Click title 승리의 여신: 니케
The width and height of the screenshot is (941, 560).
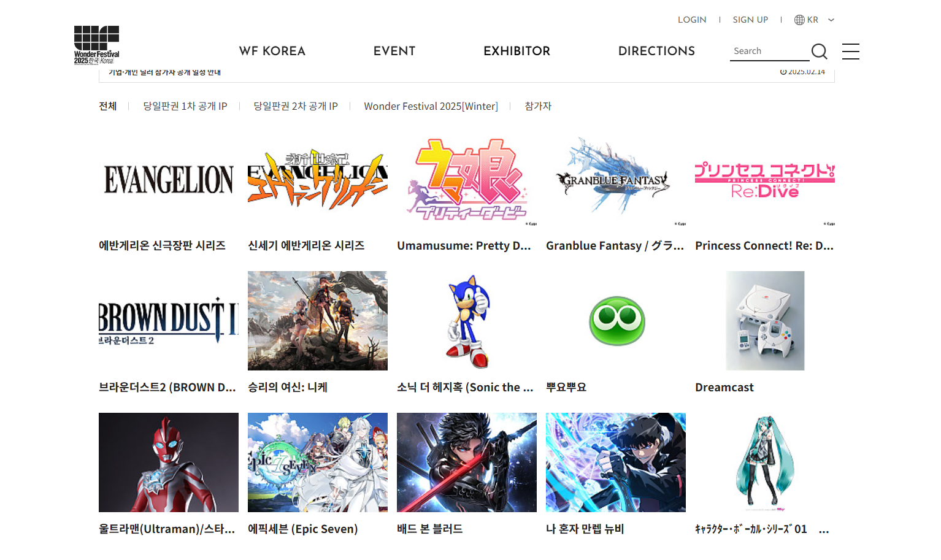tap(288, 387)
